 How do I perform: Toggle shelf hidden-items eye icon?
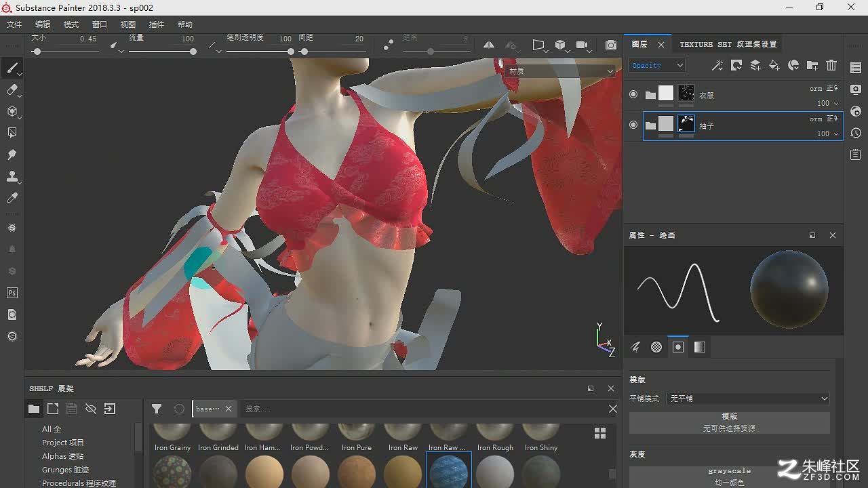point(91,409)
